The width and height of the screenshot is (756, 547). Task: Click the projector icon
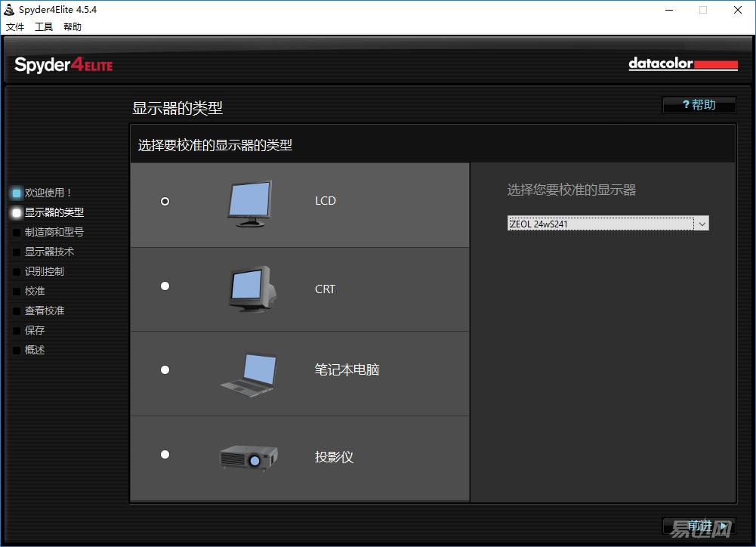[x=248, y=456]
